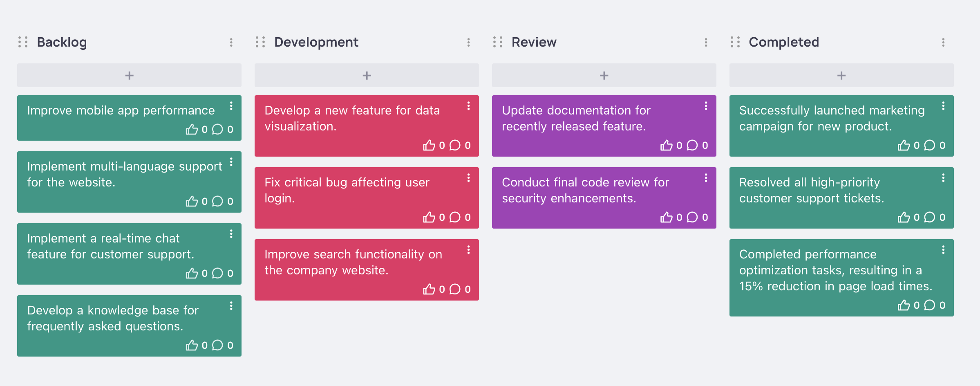Open comments on 'Fix critical bug affecting user login'
980x386 pixels.
click(455, 217)
